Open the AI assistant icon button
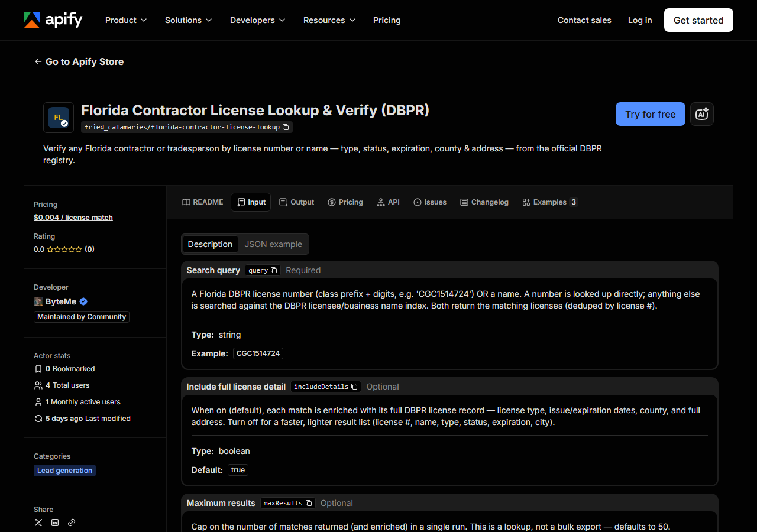Image resolution: width=757 pixels, height=532 pixels. coord(702,114)
